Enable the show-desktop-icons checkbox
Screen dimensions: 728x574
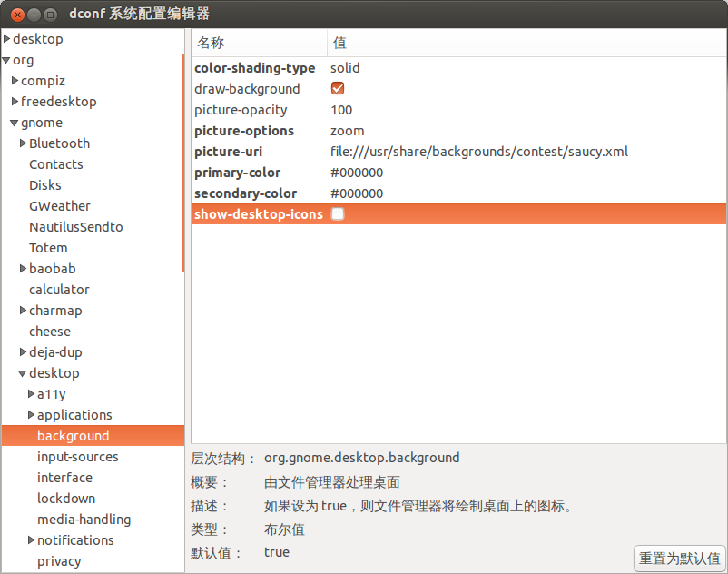click(338, 214)
